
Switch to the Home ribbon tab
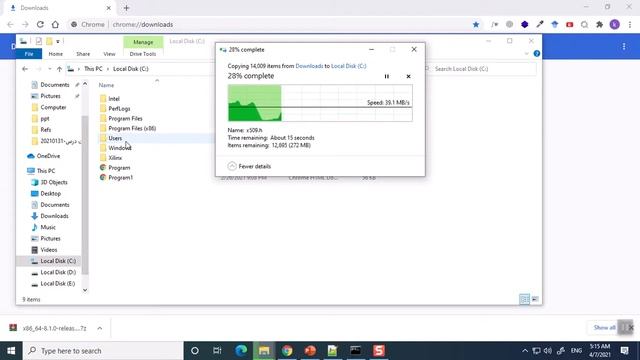coord(56,54)
